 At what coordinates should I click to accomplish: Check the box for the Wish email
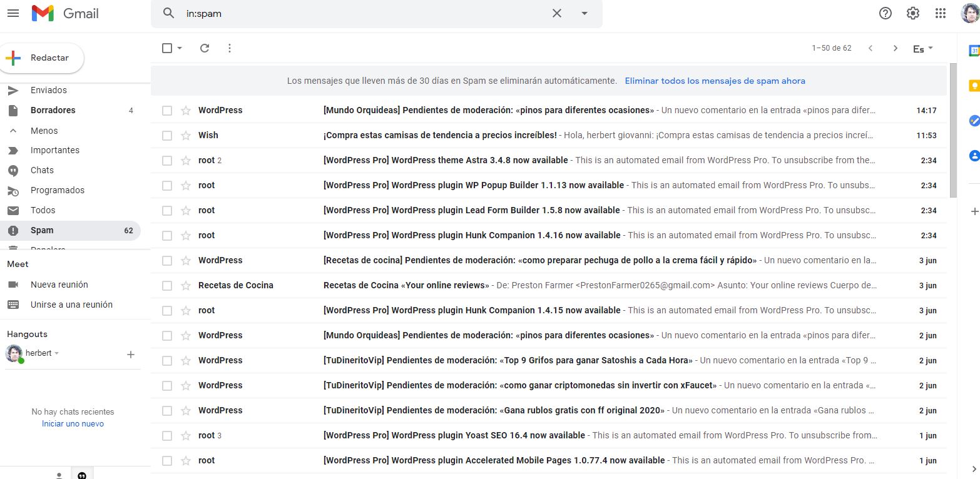(x=167, y=136)
